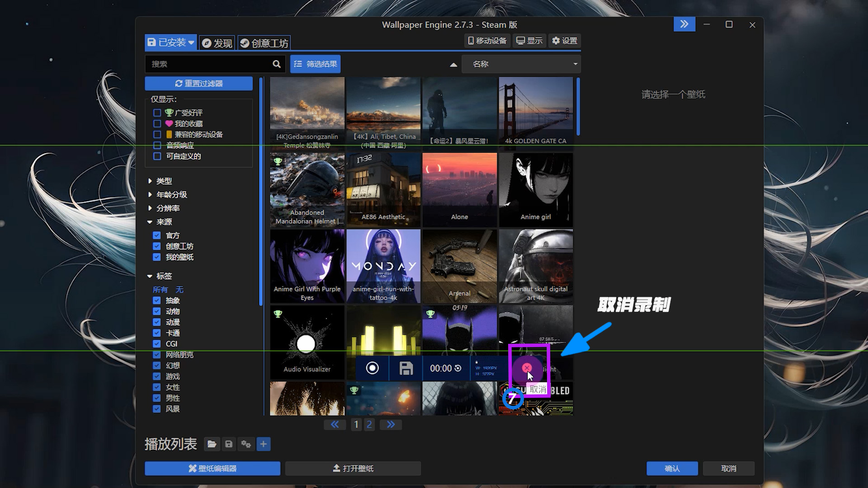Viewport: 868px width, 488px height.
Task: Open the 名称 sort dropdown
Action: (x=521, y=64)
